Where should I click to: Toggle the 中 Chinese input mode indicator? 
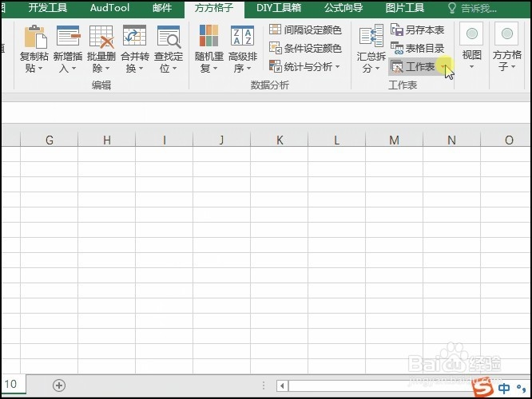pyautogui.click(x=504, y=388)
